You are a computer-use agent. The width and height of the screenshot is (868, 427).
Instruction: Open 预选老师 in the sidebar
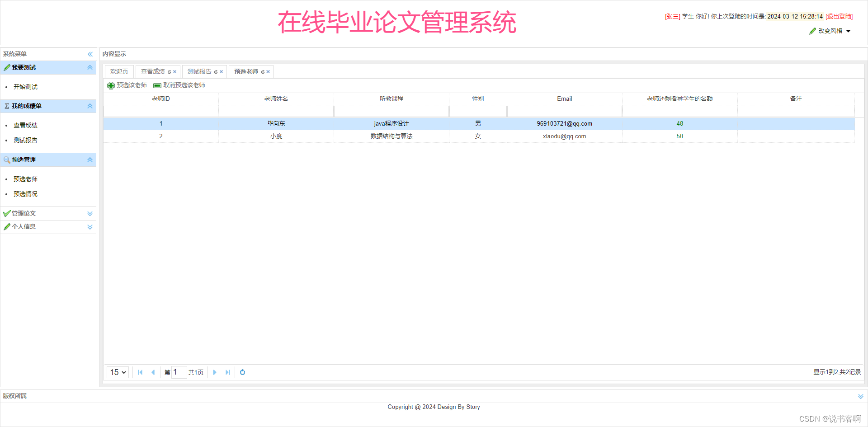point(25,179)
